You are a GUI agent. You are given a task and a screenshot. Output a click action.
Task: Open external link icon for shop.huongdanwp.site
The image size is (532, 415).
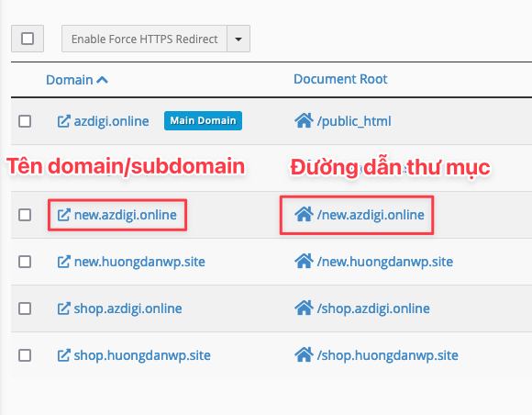[63, 355]
